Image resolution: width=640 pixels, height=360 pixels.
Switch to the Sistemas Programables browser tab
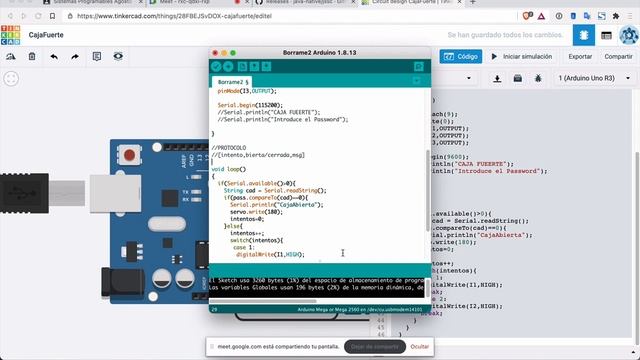tap(92, 2)
